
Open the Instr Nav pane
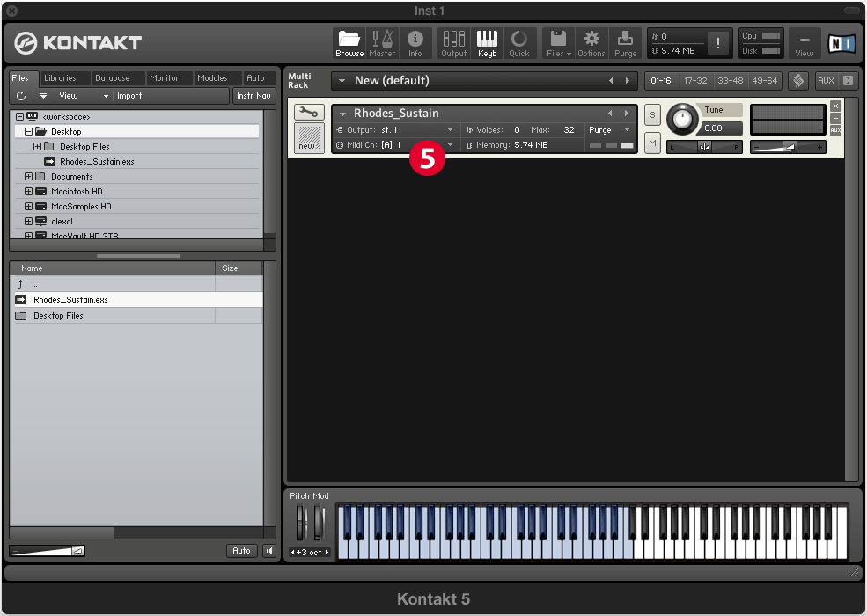tap(253, 96)
